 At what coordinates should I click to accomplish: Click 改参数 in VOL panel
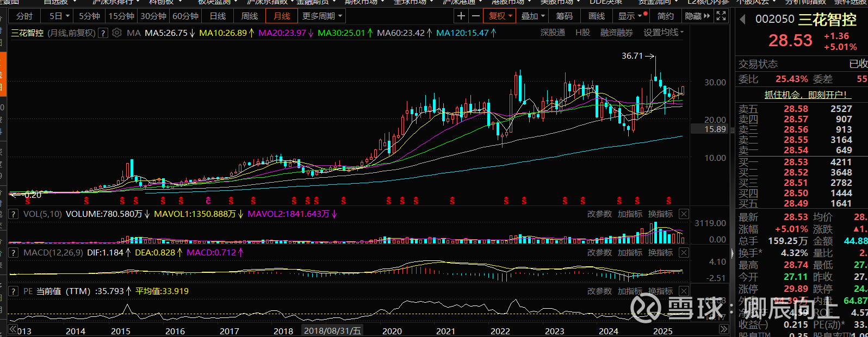pyautogui.click(x=599, y=214)
